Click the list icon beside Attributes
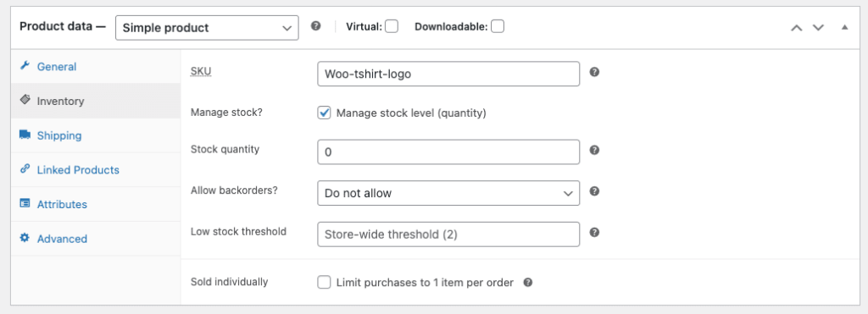Image resolution: width=868 pixels, height=314 pixels. point(25,203)
